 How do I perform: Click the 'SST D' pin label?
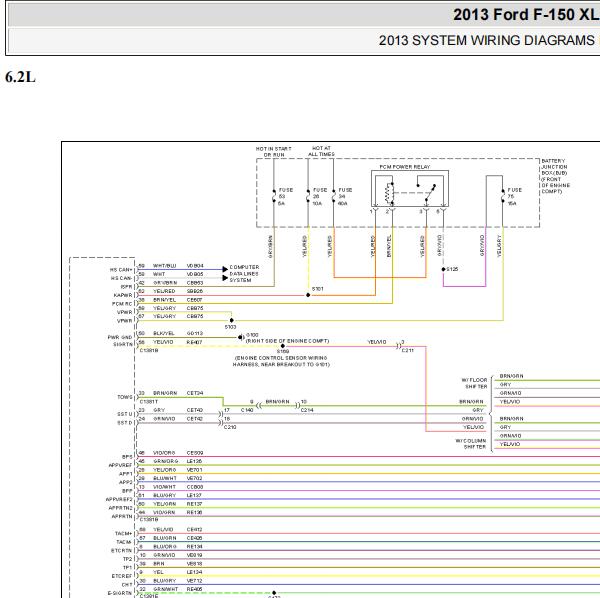tap(125, 422)
